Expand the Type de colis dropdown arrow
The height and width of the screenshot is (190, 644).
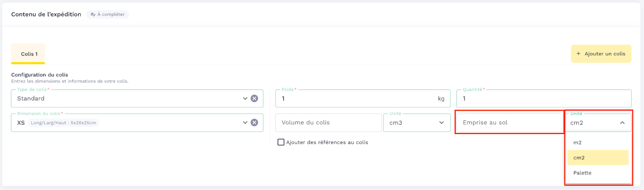245,98
